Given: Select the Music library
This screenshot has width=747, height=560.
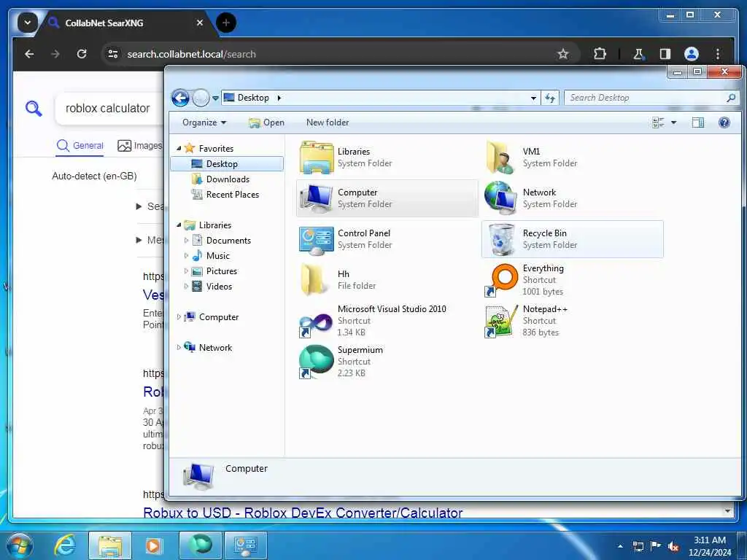Looking at the screenshot, I should [217, 256].
